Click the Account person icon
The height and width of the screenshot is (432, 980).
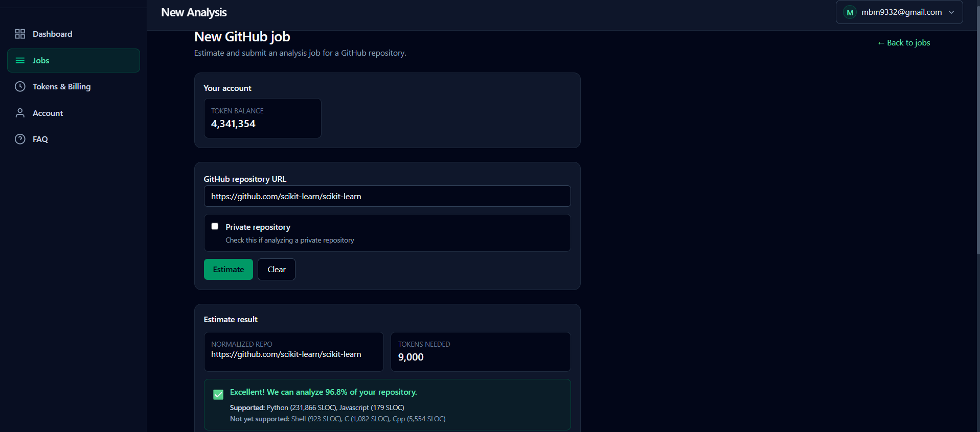(x=20, y=113)
